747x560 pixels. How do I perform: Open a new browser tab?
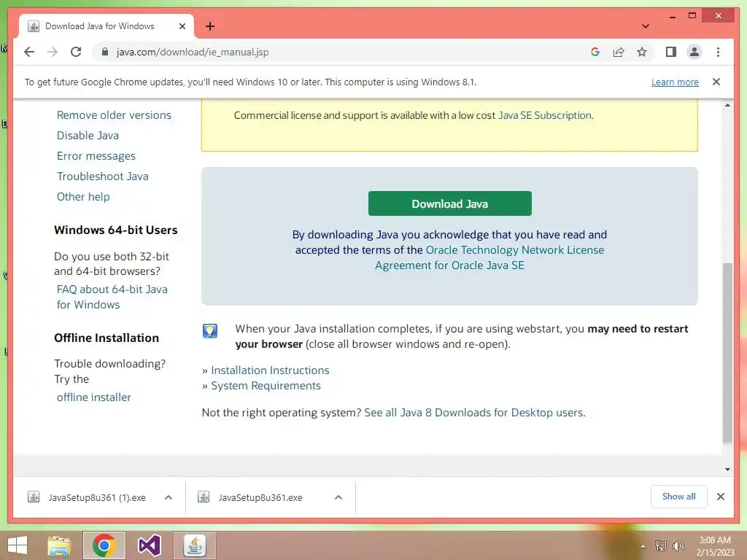(x=210, y=26)
